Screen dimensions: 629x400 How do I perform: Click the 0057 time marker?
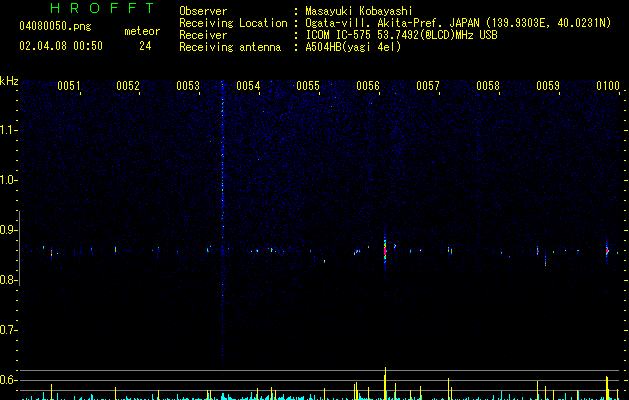[428, 86]
